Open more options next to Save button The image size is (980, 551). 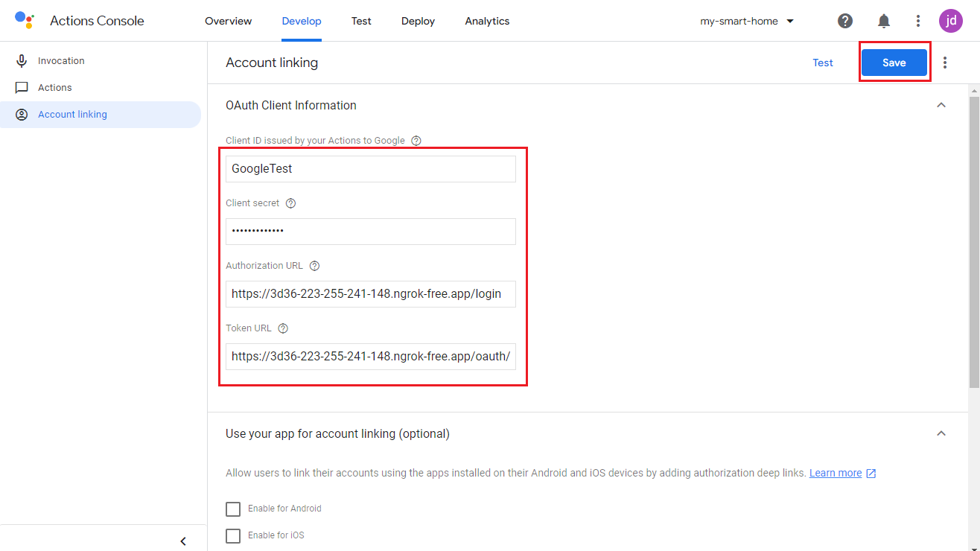click(x=945, y=63)
